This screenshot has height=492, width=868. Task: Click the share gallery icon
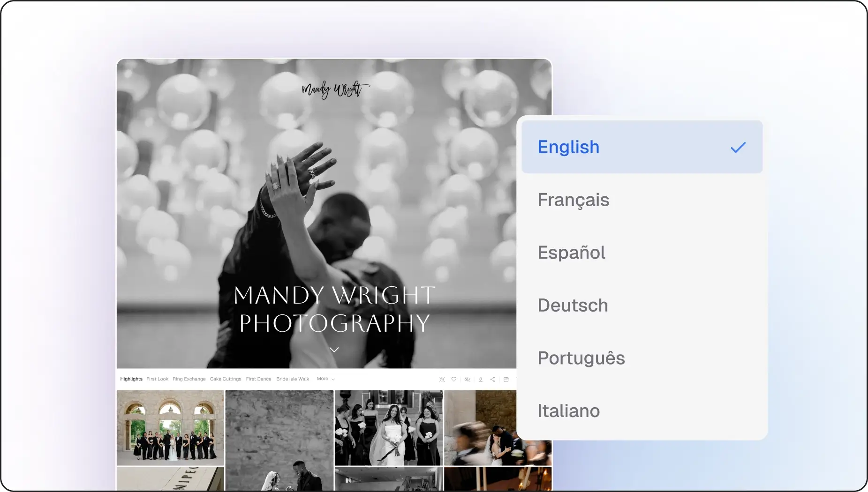pos(492,380)
